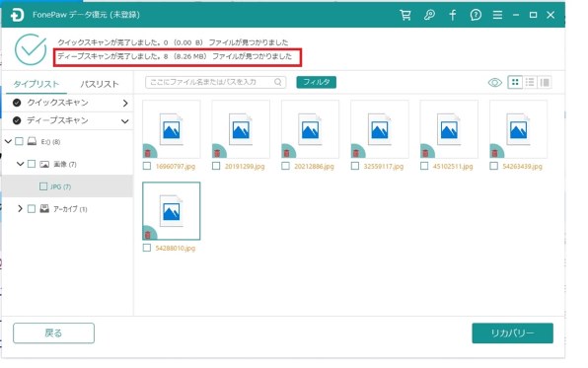588x368 pixels.
Task: Switch to list view mode
Action: 530,82
